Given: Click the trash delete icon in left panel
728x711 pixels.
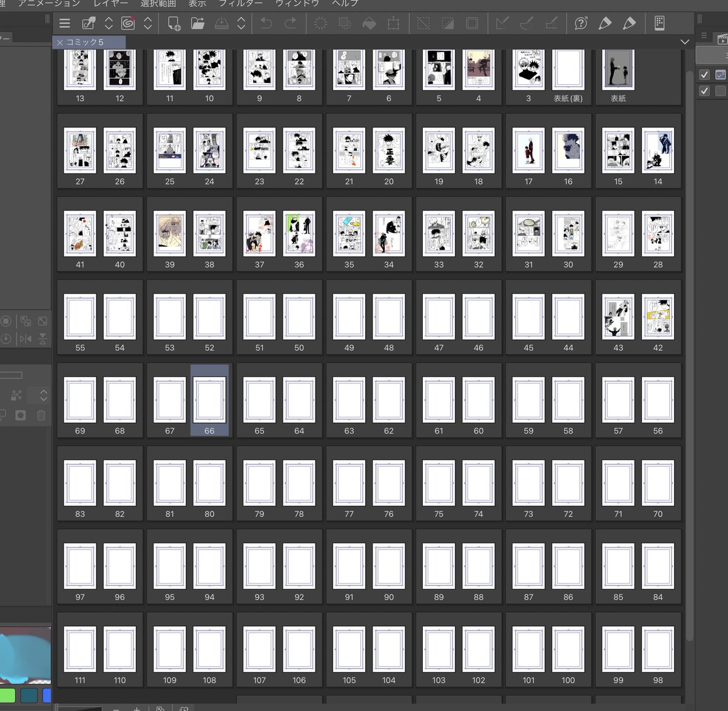Looking at the screenshot, I should 41,415.
